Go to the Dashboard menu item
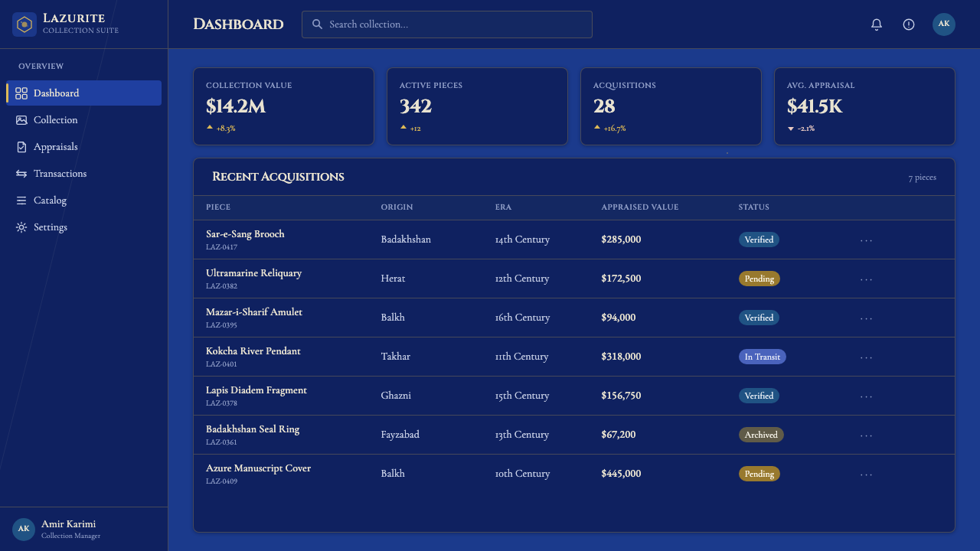Image resolution: width=980 pixels, height=551 pixels. tap(84, 93)
